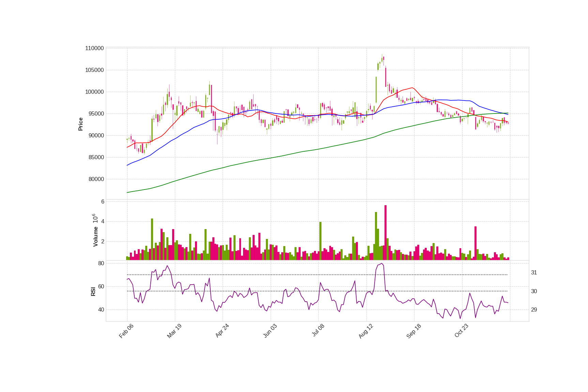The height and width of the screenshot is (392, 588).
Task: Click the Mar 19 date label
Action: (x=174, y=331)
